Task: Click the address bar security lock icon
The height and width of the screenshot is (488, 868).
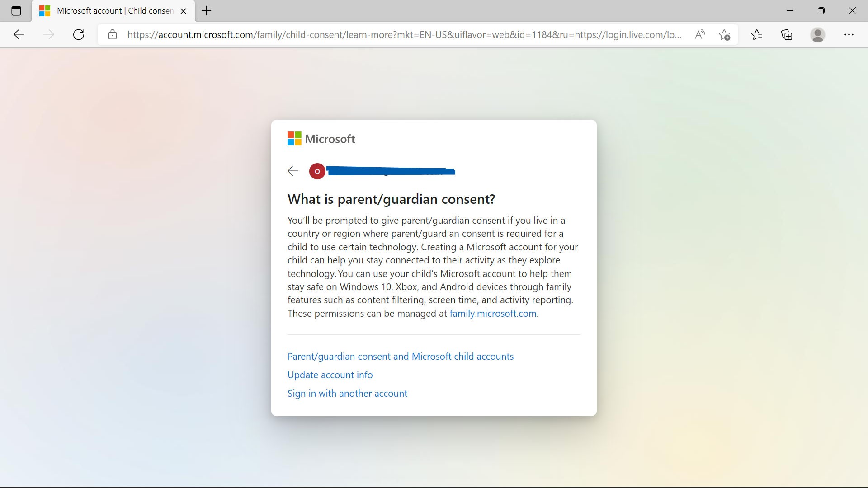Action: (x=112, y=34)
